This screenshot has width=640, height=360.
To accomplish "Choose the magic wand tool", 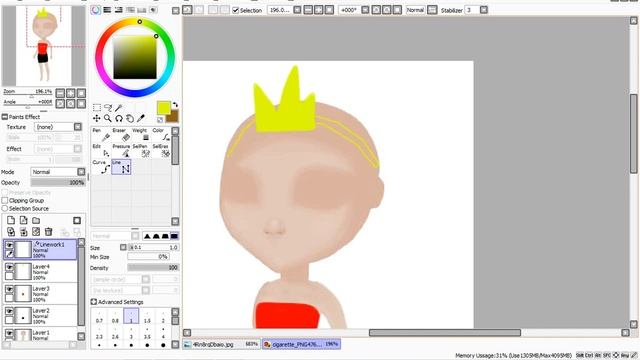I will (x=119, y=108).
